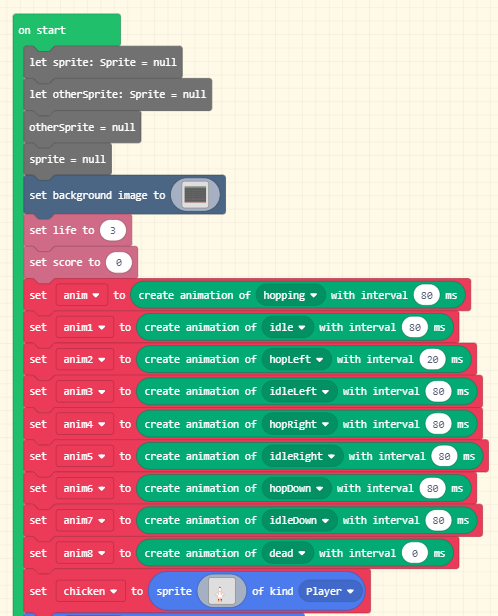Edit dead animation interval value 0
This screenshot has height=616, width=498.
pyautogui.click(x=415, y=553)
